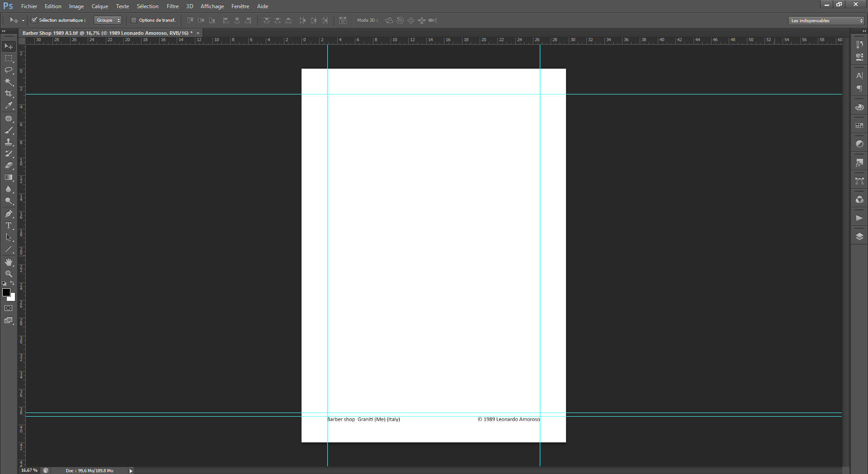The image size is (868, 474).
Task: Select the Lasso tool
Action: (9, 70)
